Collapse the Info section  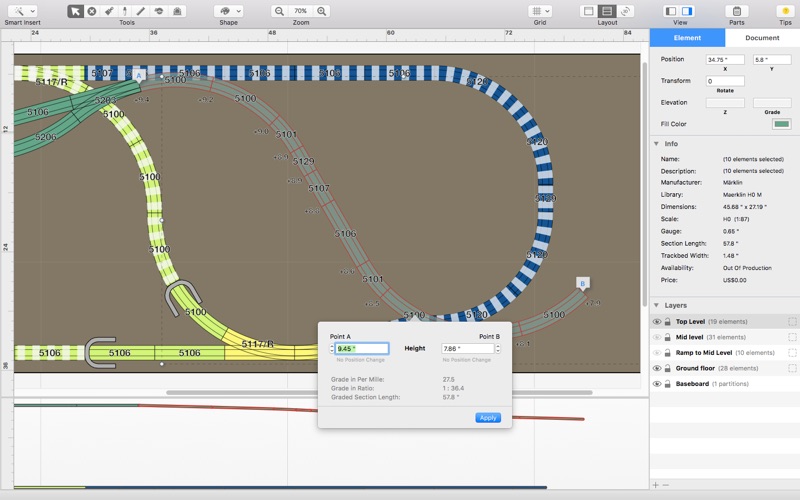pos(656,144)
